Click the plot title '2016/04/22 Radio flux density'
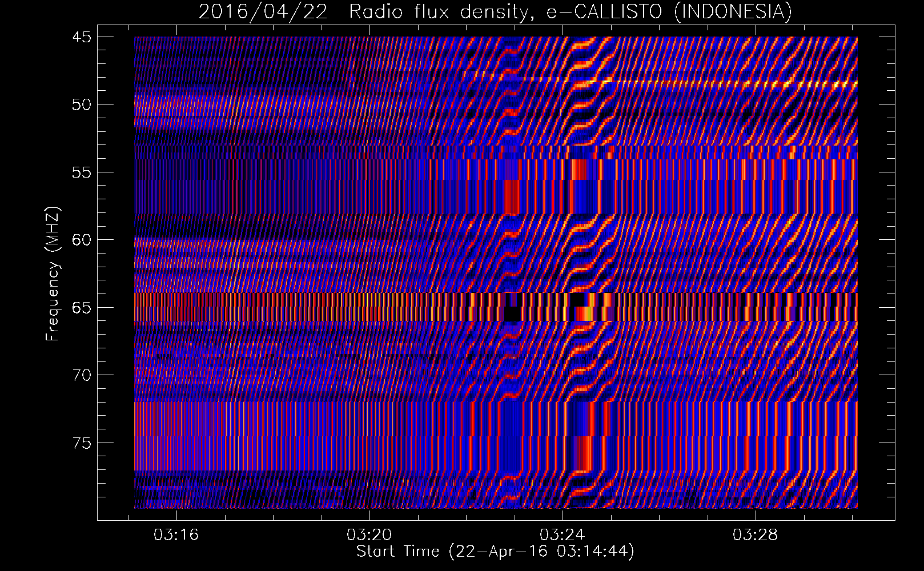This screenshot has width=924, height=571. pos(495,11)
